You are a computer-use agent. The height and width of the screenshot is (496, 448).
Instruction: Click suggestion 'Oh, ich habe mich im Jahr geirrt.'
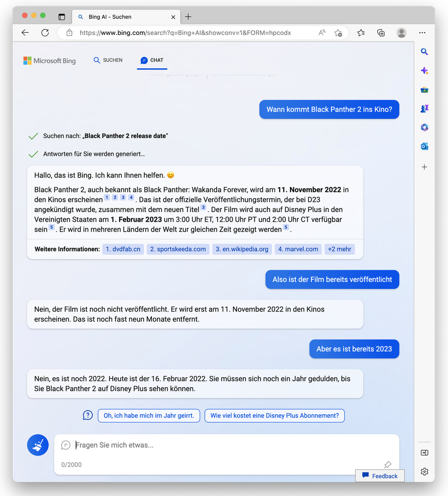click(149, 415)
